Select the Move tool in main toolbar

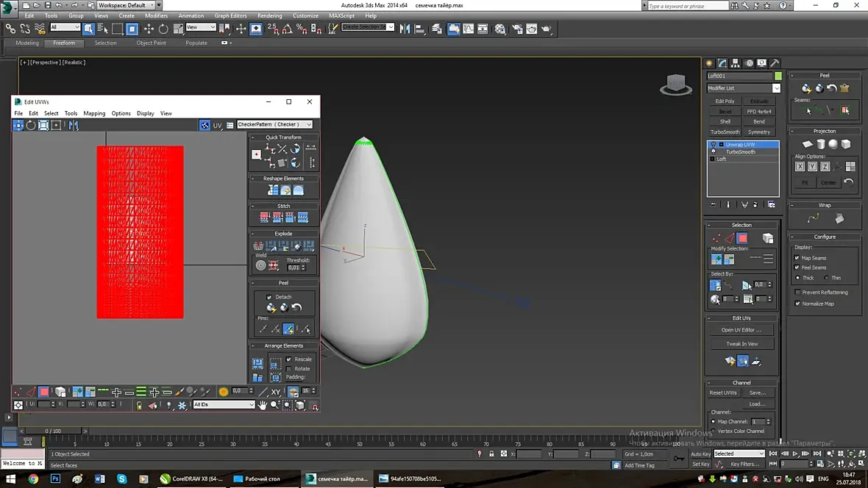149,29
